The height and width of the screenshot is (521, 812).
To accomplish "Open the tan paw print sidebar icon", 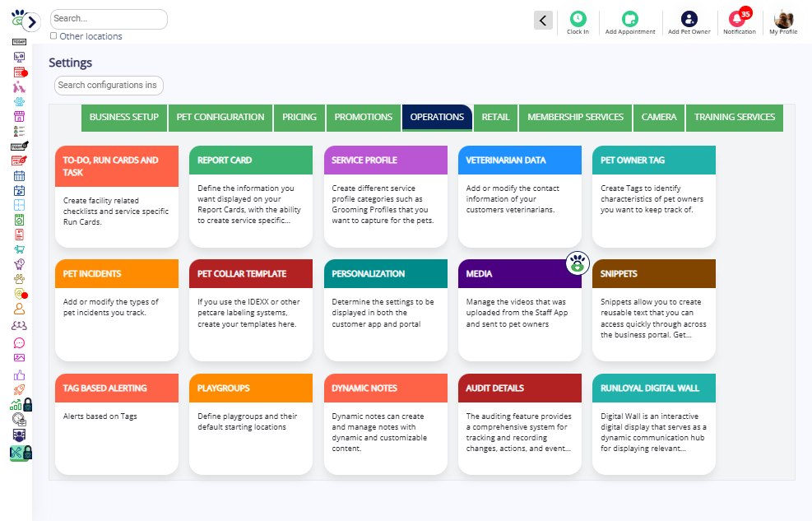I will pos(19,280).
